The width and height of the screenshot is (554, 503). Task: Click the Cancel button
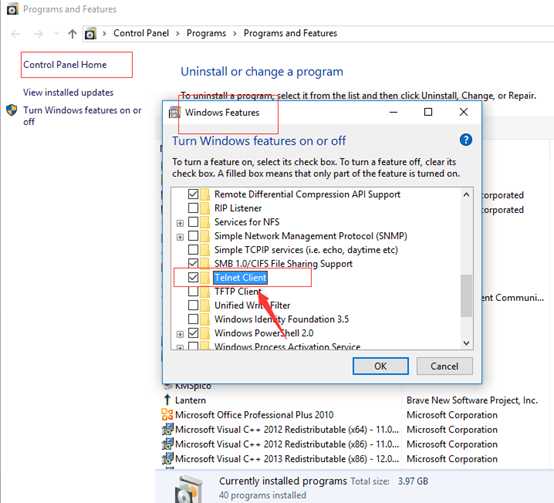click(444, 366)
